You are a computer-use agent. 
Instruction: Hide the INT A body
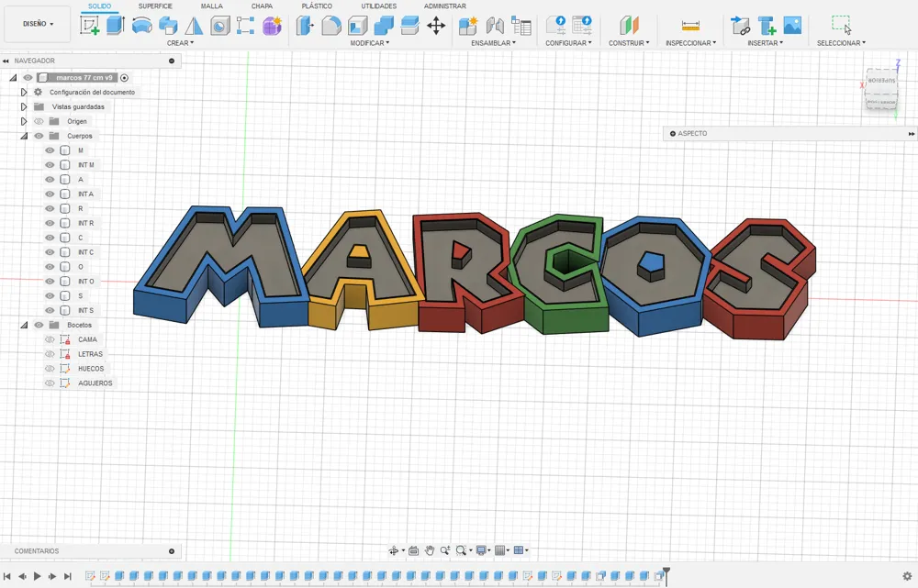click(x=50, y=194)
